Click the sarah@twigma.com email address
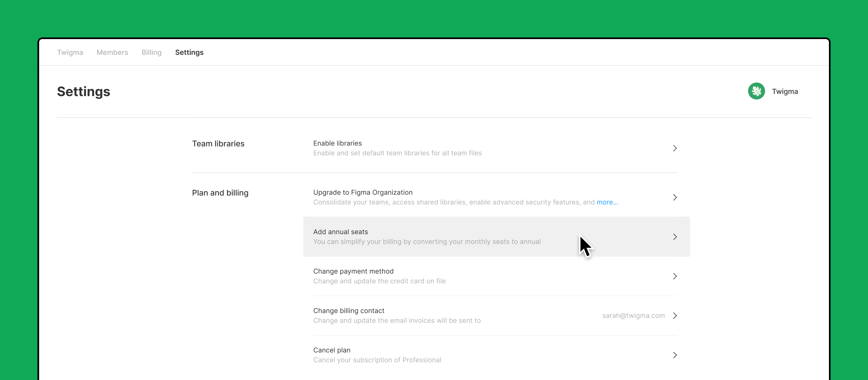 [x=633, y=316]
